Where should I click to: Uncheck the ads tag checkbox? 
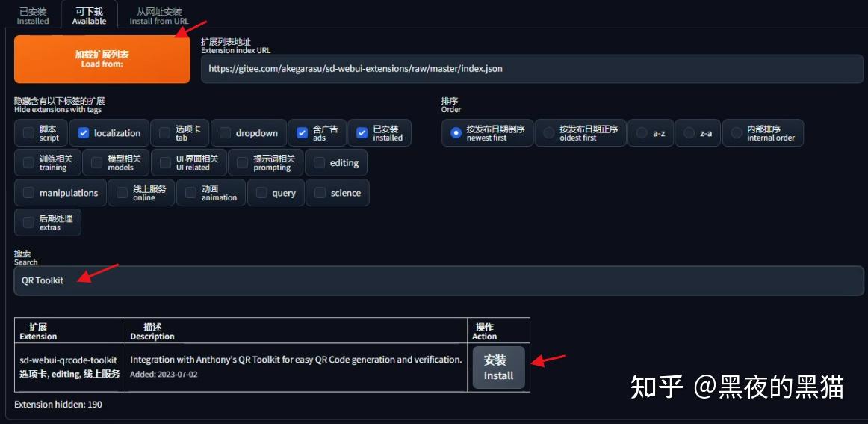(302, 133)
